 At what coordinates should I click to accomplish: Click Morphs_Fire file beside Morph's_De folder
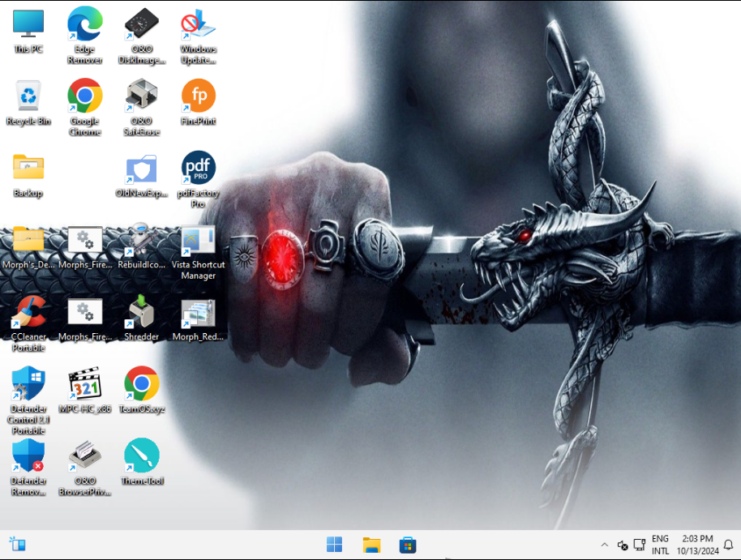(x=85, y=247)
